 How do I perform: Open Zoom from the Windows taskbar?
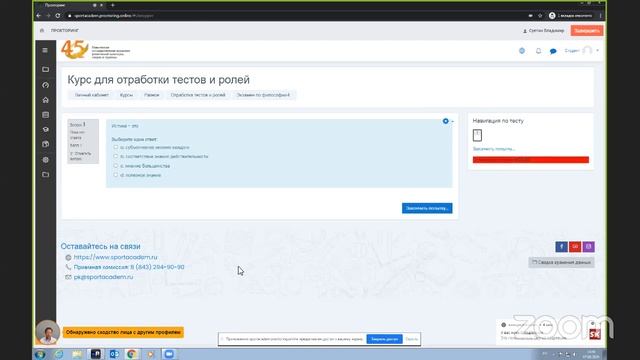(x=169, y=354)
